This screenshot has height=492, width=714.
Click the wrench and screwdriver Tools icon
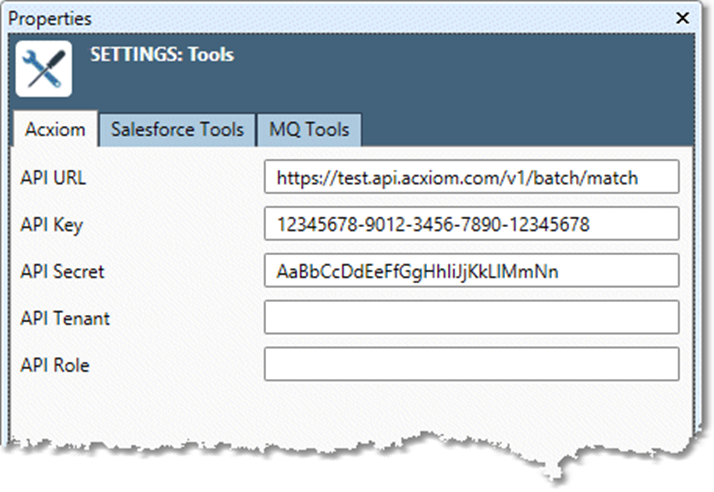tap(44, 69)
